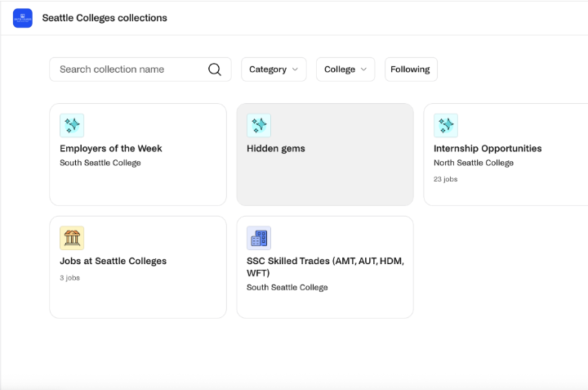
Task: Click the Seattle Colleges collections heading
Action: tap(105, 18)
